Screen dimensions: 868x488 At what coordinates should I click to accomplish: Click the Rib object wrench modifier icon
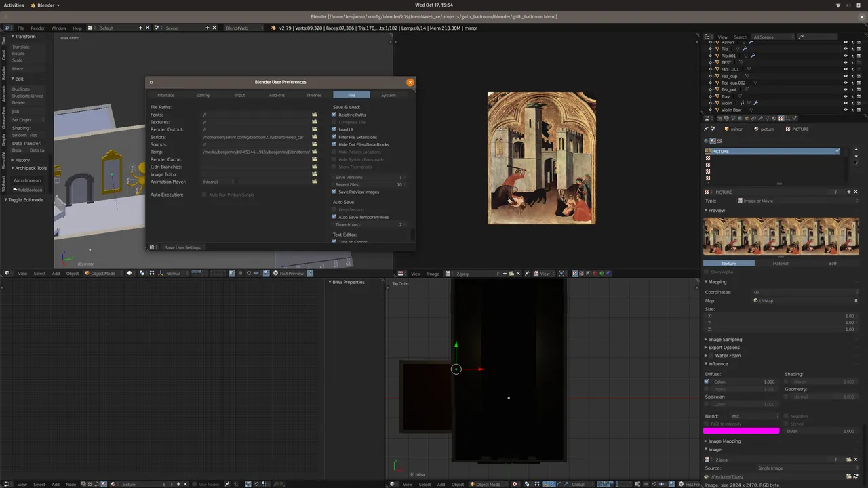click(745, 49)
